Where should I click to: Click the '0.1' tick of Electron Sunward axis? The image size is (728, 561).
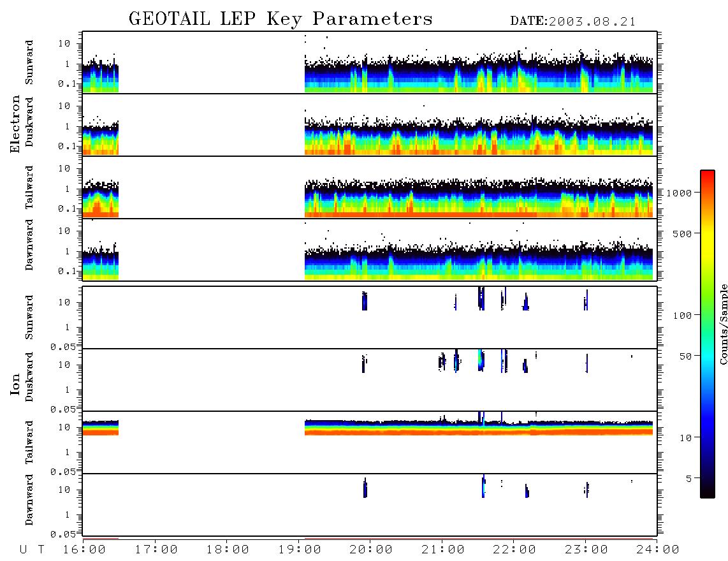(x=66, y=84)
